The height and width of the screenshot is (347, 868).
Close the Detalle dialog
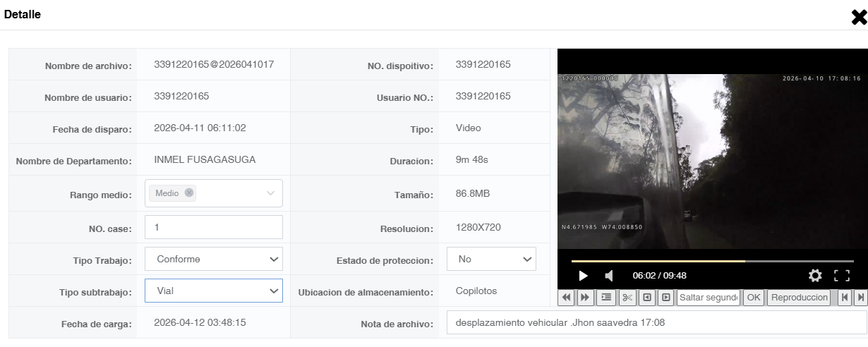(x=858, y=18)
